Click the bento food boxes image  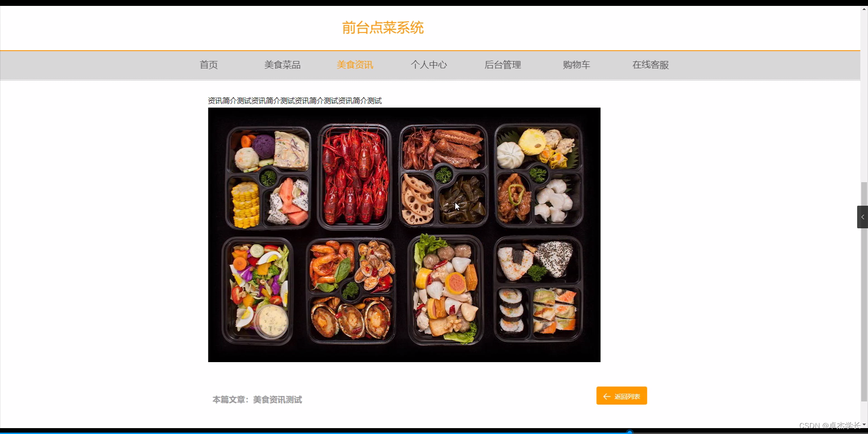click(x=404, y=235)
